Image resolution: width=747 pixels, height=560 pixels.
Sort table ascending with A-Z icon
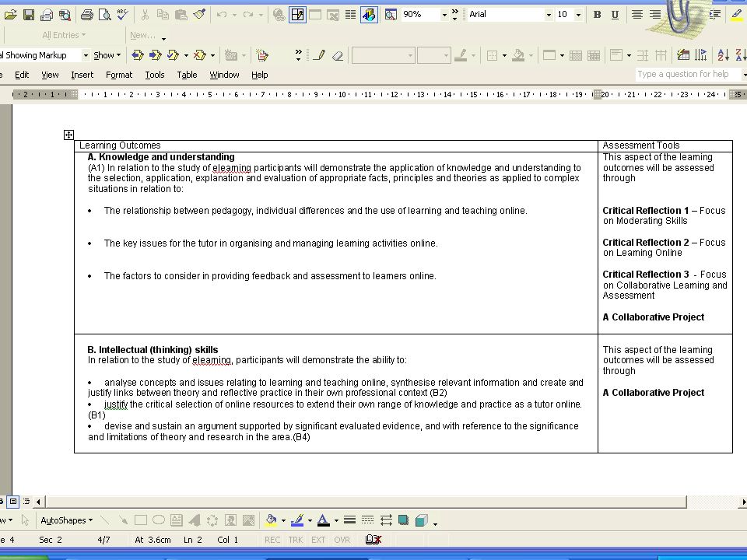[723, 55]
